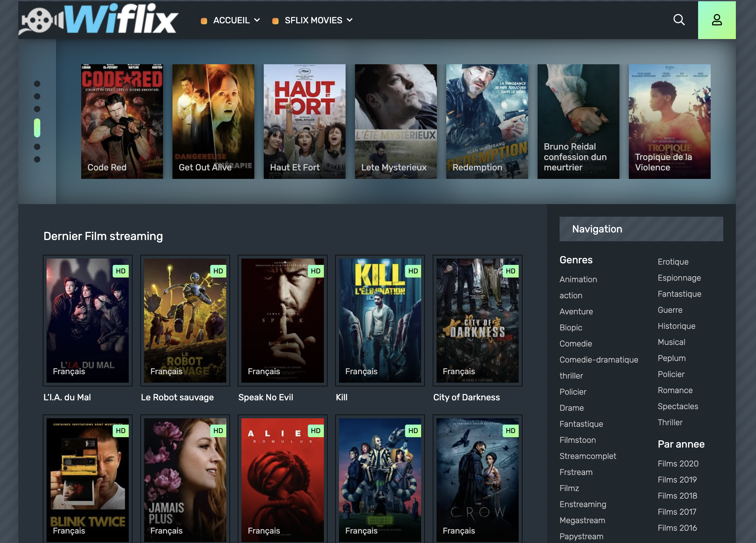Click HD badge on Alien Romulus poster
This screenshot has height=543, width=756.
pyautogui.click(x=316, y=431)
